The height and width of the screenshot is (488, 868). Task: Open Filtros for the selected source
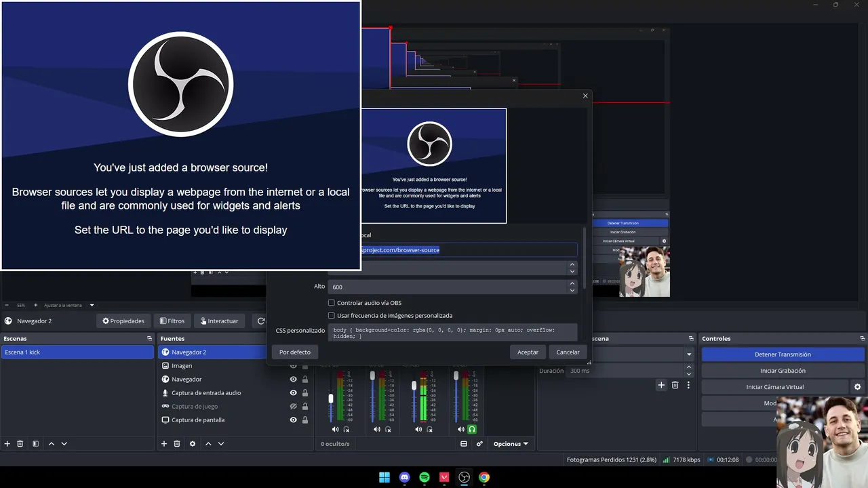point(172,321)
